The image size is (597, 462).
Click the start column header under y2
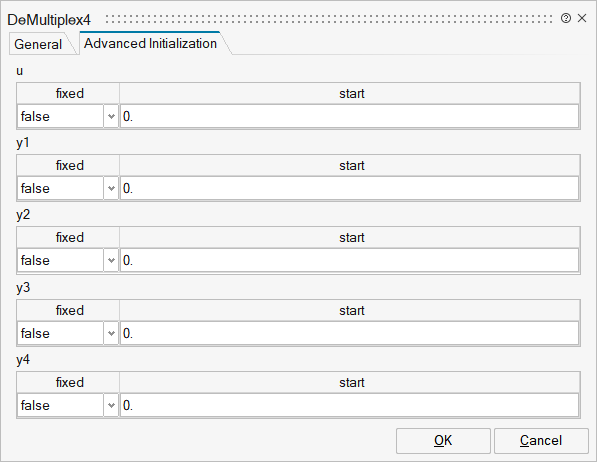[x=350, y=238]
